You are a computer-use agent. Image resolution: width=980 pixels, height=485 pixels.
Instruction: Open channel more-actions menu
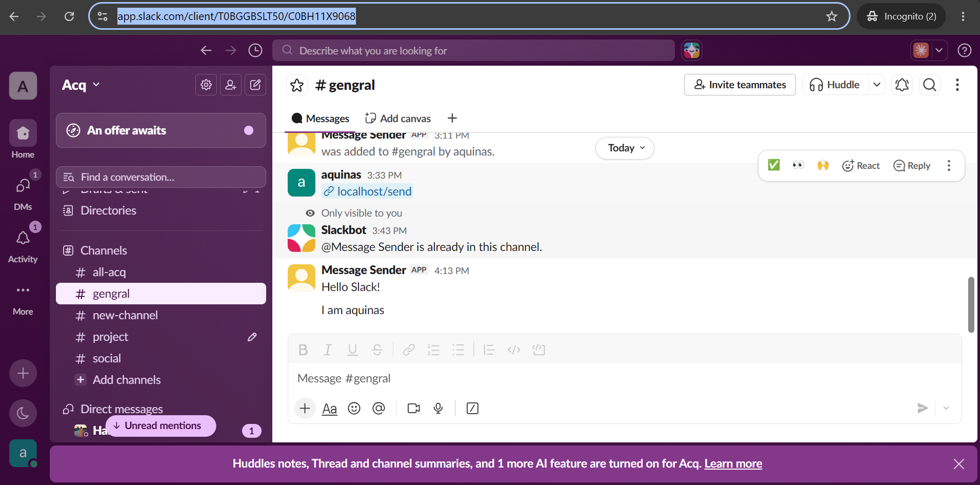point(957,85)
